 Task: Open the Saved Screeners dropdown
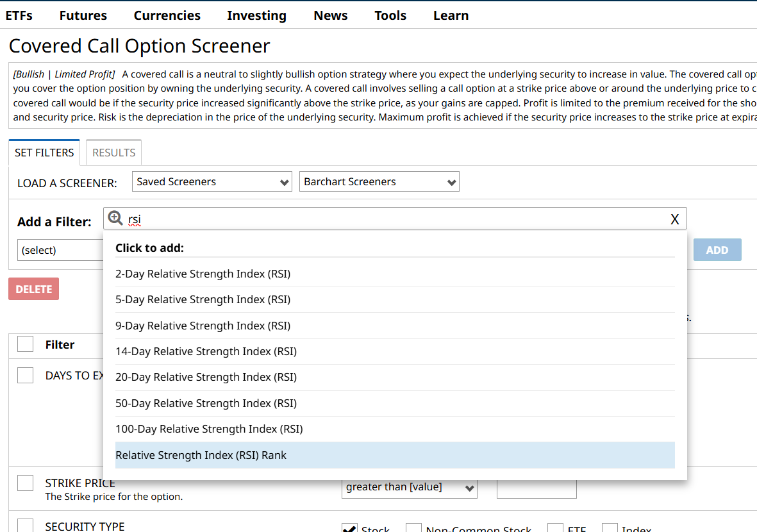click(x=212, y=182)
